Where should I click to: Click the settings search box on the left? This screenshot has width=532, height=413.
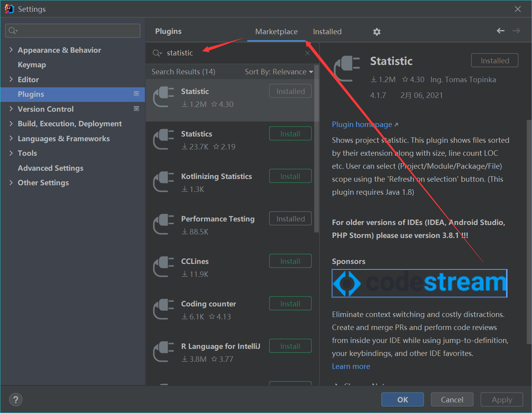(73, 31)
